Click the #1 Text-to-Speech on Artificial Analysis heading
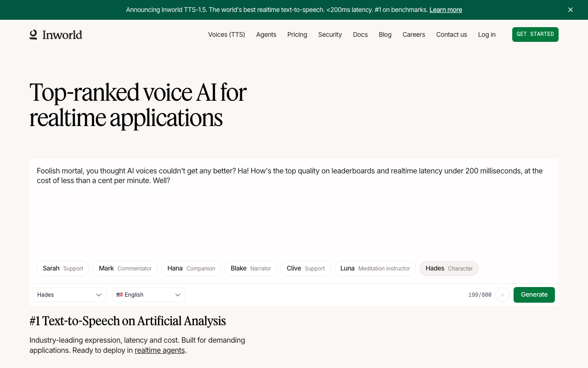Viewport: 588px width, 368px height. pos(128,321)
